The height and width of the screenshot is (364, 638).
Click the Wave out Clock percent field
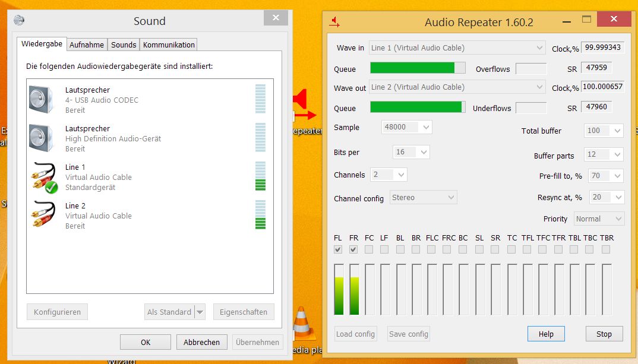coord(602,87)
